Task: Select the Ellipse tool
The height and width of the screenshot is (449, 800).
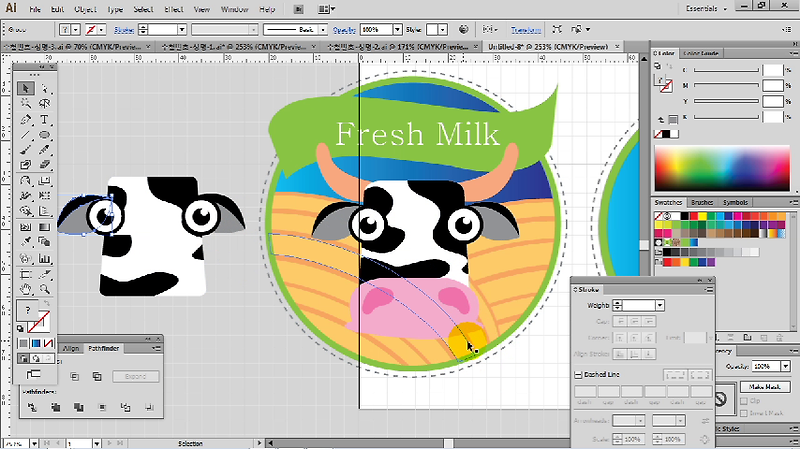Action: click(x=45, y=135)
